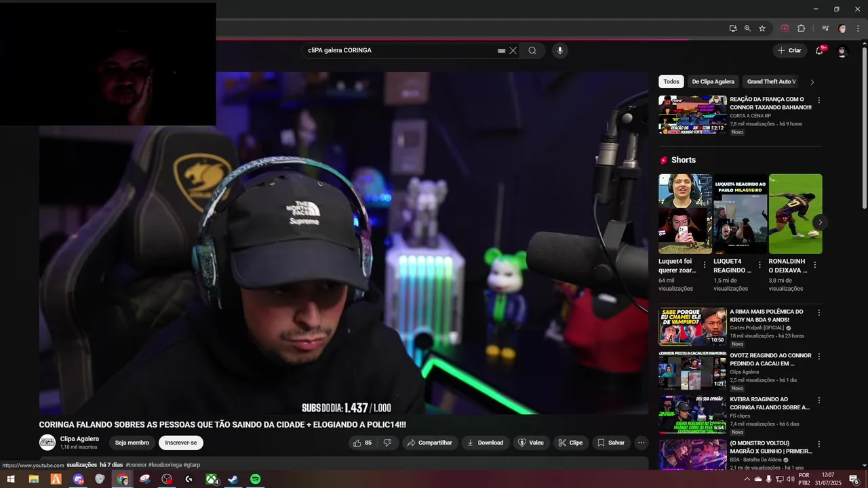Like the video (85 likes)
Image resolution: width=868 pixels, height=488 pixels.
point(362,443)
